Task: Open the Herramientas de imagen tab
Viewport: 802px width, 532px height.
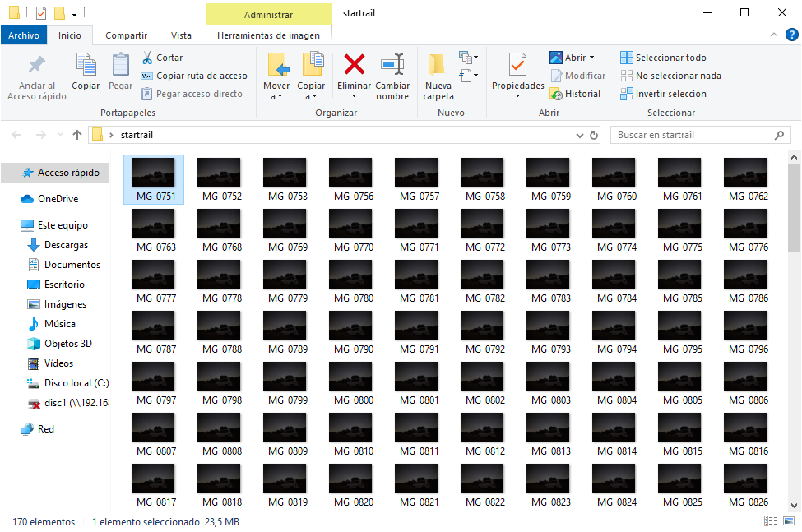Action: (268, 35)
